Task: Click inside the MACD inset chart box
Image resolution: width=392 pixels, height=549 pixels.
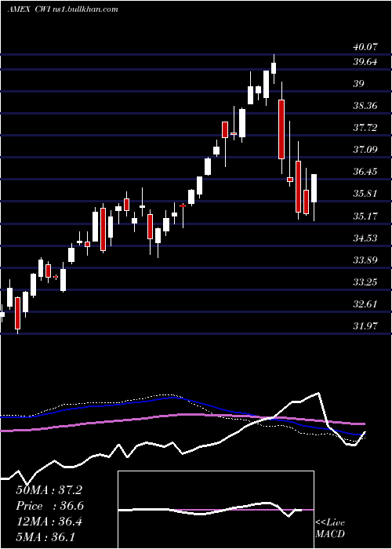Action: 216,510
